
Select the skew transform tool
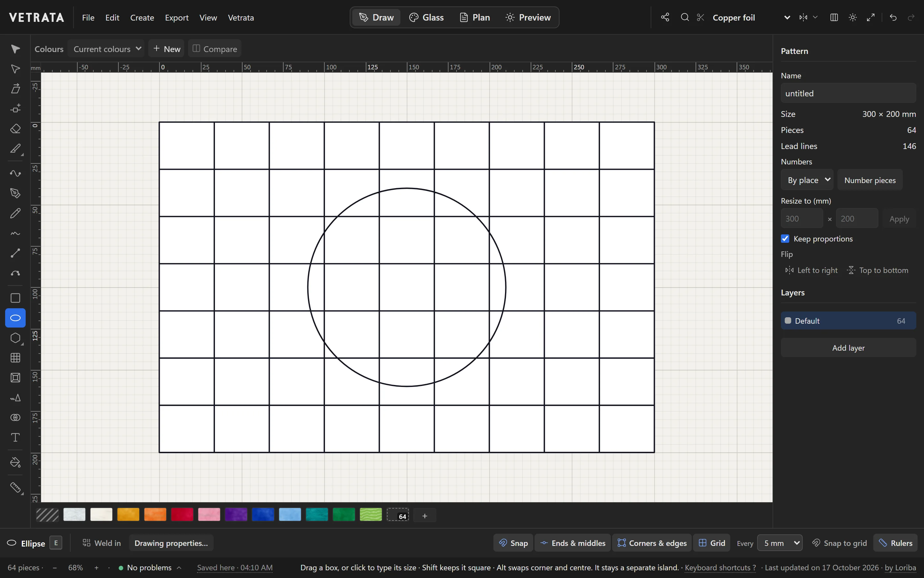[x=15, y=89]
